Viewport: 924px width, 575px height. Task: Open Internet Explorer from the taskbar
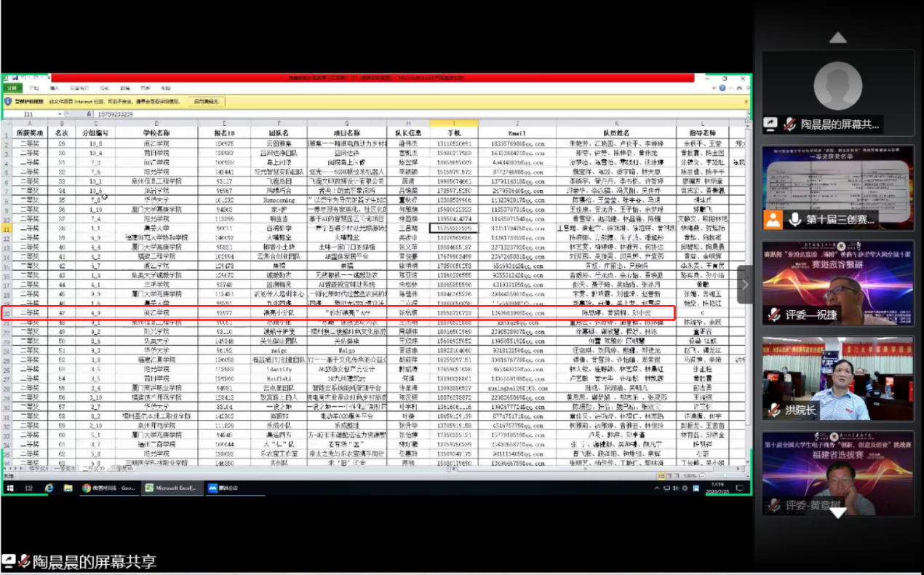49,488
